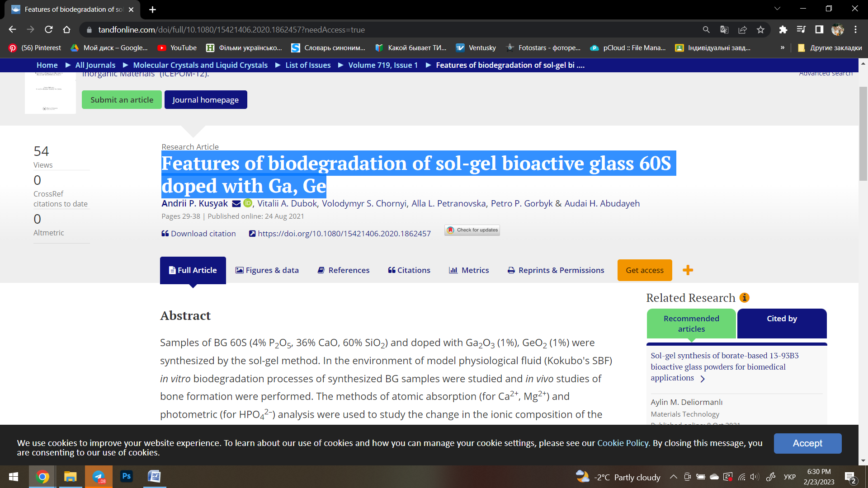This screenshot has height=488, width=868.
Task: Open Photoshop from the taskbar
Action: (127, 477)
